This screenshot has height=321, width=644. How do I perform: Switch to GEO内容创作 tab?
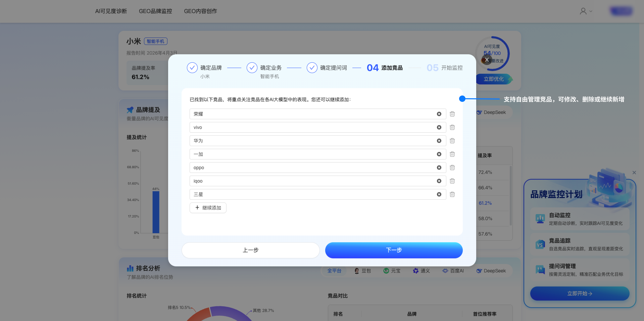[200, 11]
